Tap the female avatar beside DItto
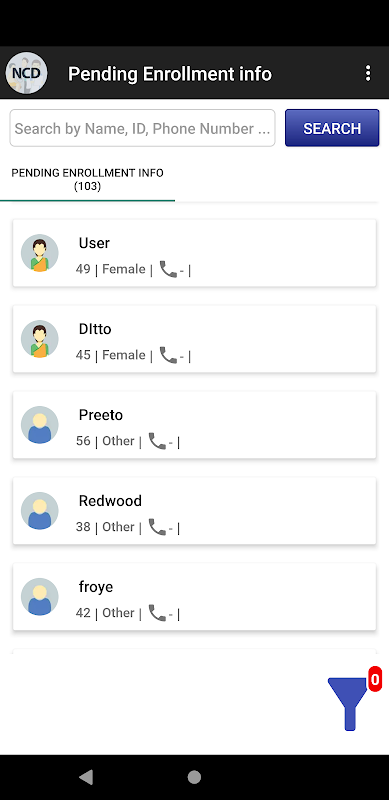Viewport: 389px width, 800px height. click(x=40, y=339)
